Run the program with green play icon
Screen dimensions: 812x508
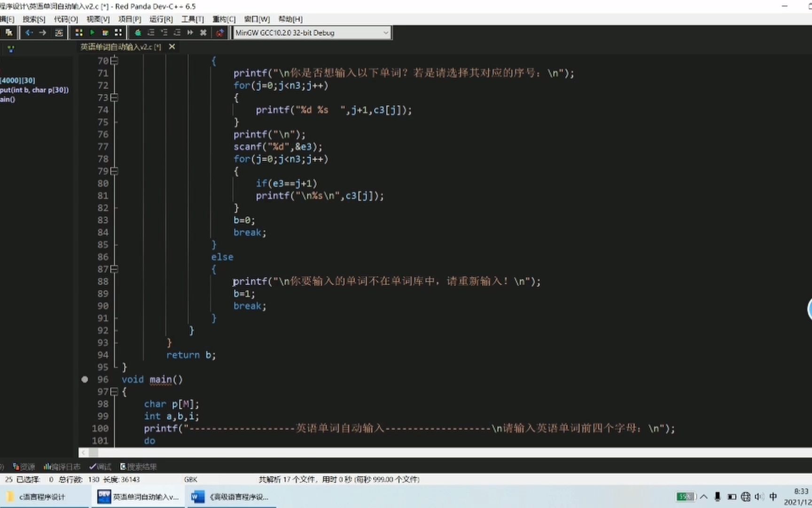point(92,32)
